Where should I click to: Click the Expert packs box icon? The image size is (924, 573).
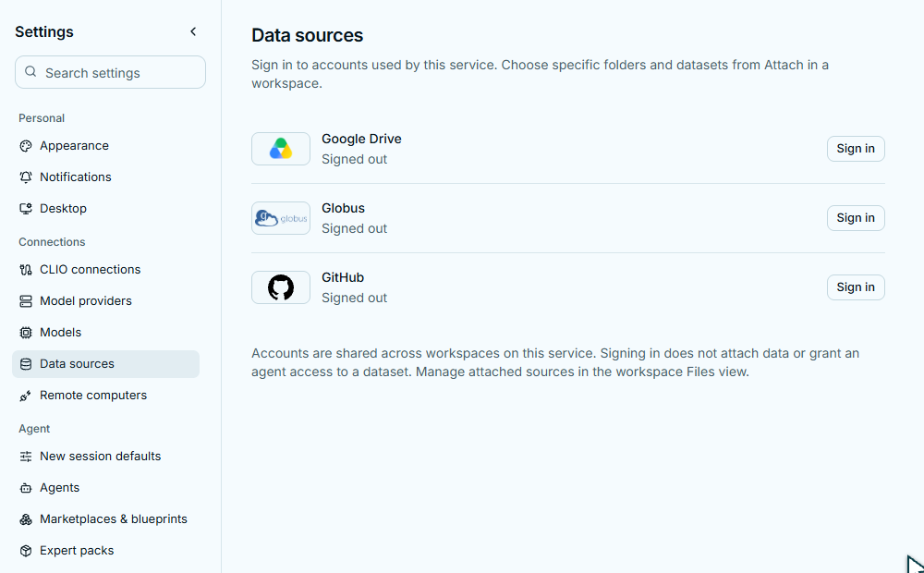click(x=26, y=551)
